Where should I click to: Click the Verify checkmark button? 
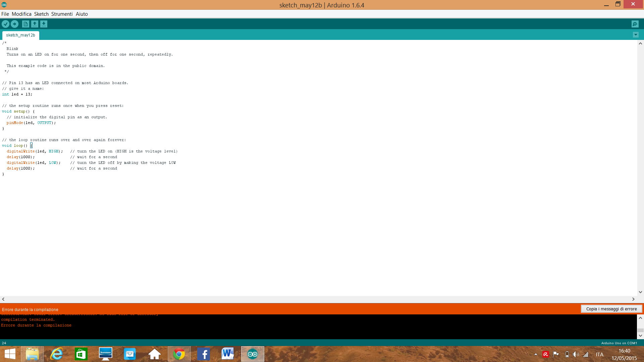5,24
